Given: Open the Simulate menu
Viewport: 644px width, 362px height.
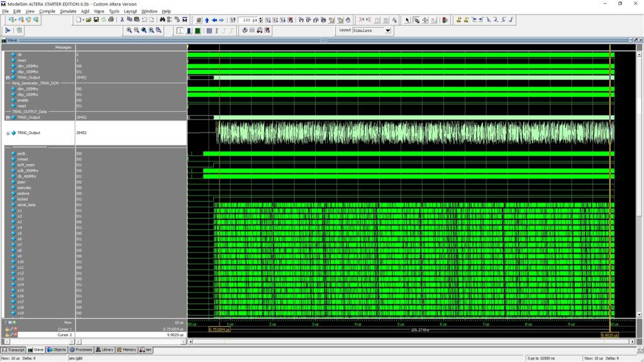Looking at the screenshot, I should point(68,11).
